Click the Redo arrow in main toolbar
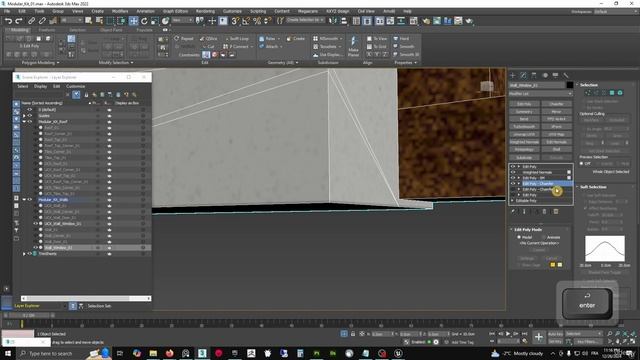Image resolution: width=640 pixels, height=360 pixels. (x=19, y=21)
